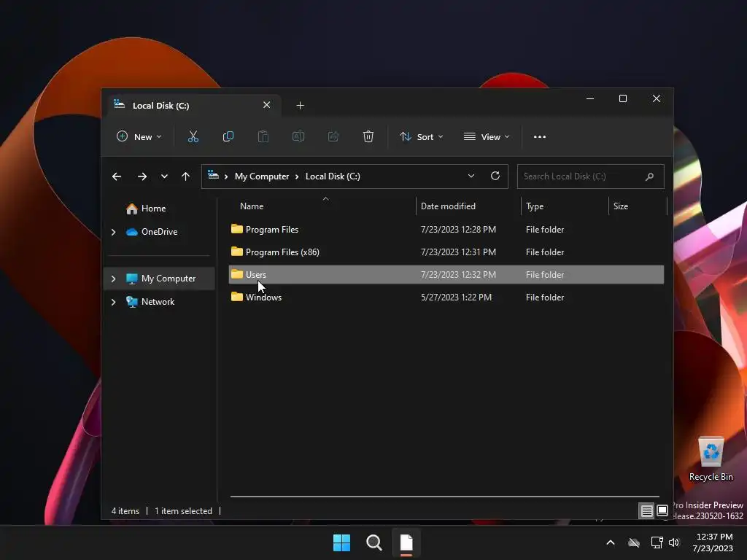Click the horizontal scrollbar in file list
Viewport: 747px width, 560px height.
(444, 496)
